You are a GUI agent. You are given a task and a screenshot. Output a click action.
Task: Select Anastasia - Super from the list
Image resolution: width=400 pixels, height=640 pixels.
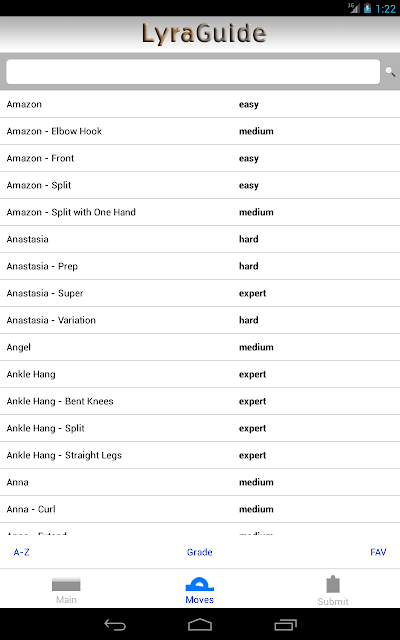pos(200,293)
